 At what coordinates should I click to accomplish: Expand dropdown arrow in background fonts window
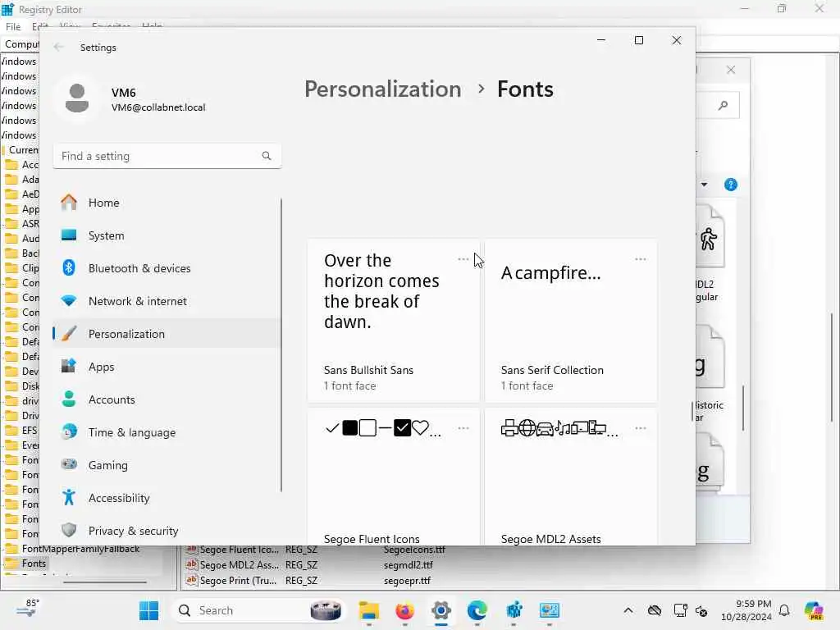(704, 185)
